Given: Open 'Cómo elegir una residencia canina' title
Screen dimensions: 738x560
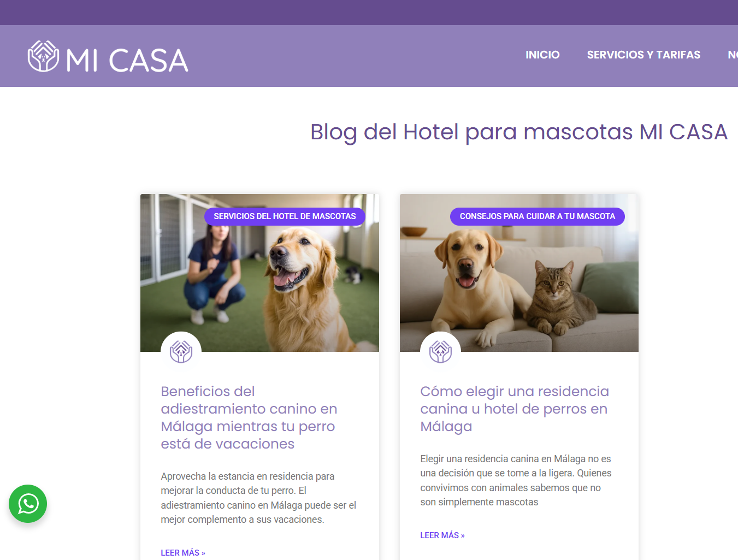Looking at the screenshot, I should 515,409.
